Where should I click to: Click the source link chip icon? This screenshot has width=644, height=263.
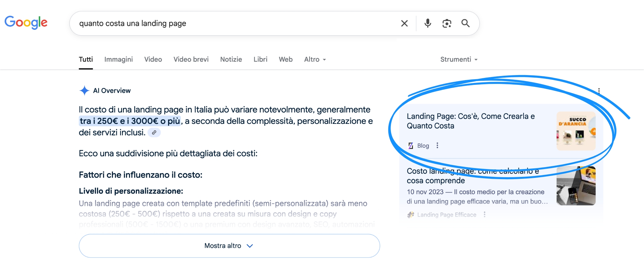[154, 133]
